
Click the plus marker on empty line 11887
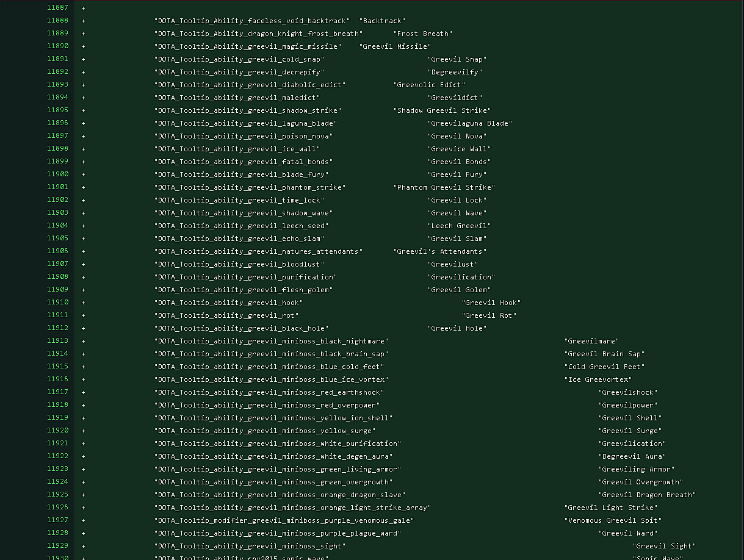(x=83, y=8)
